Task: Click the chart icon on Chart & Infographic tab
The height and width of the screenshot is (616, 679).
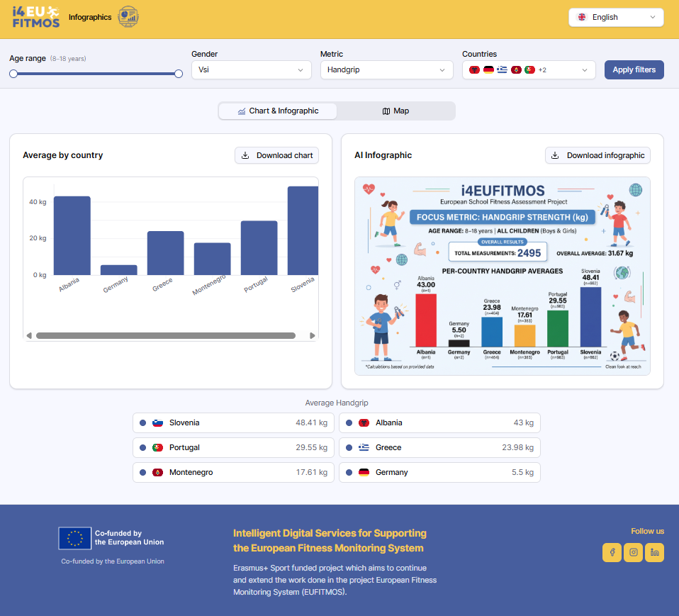Action: click(242, 111)
